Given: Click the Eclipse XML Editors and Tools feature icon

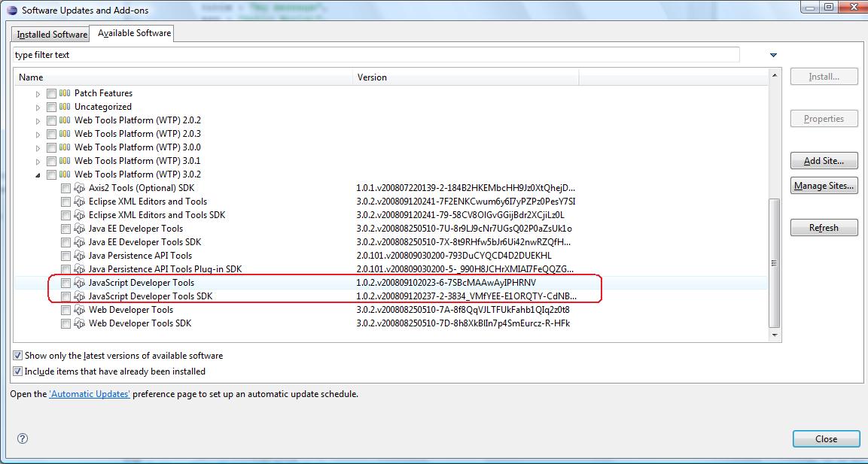Looking at the screenshot, I should pos(80,202).
